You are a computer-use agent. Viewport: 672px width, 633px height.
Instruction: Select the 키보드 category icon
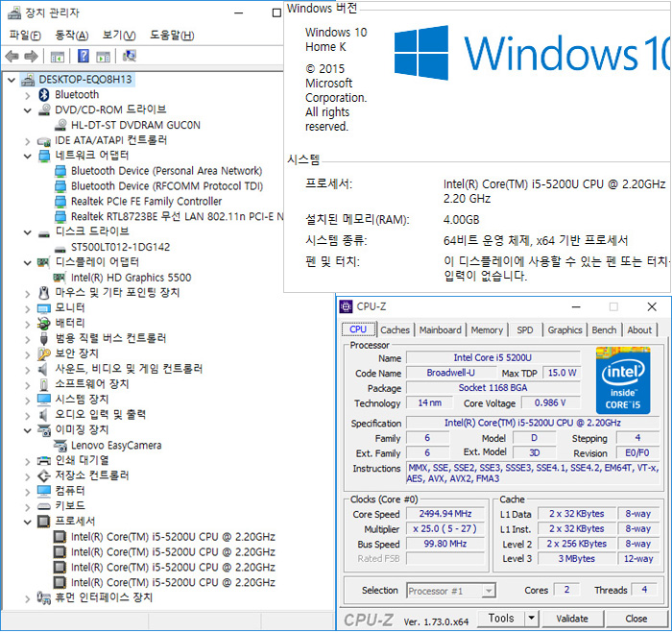[44, 506]
